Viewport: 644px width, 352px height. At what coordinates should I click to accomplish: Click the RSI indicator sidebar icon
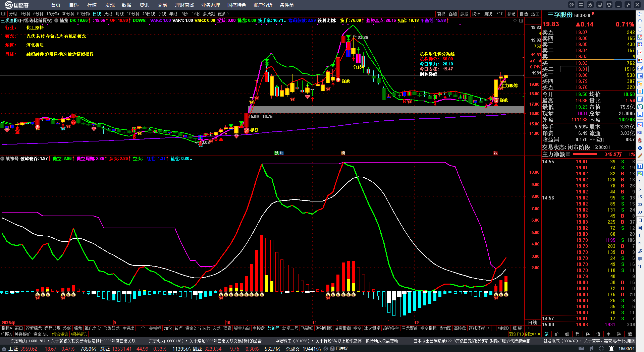640,132
